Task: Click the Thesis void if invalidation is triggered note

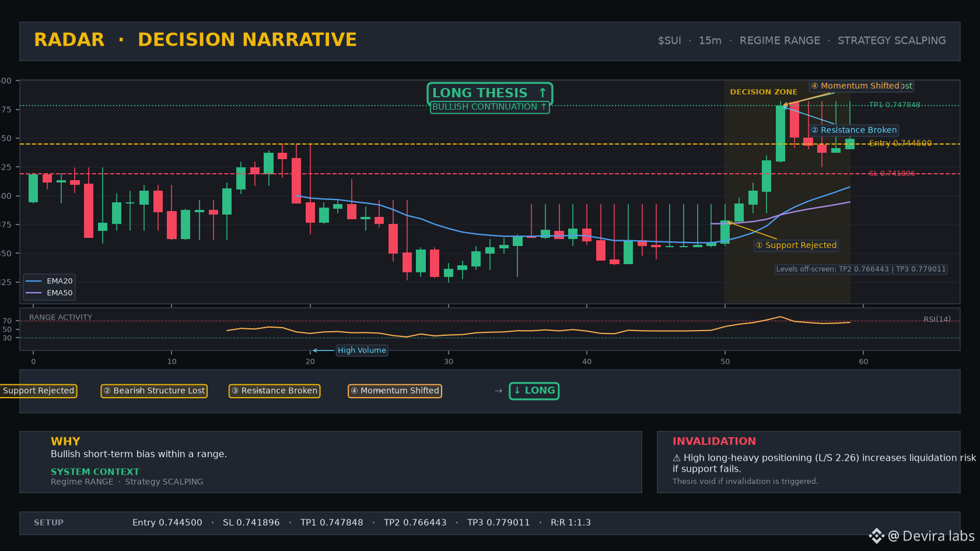Action: (745, 482)
